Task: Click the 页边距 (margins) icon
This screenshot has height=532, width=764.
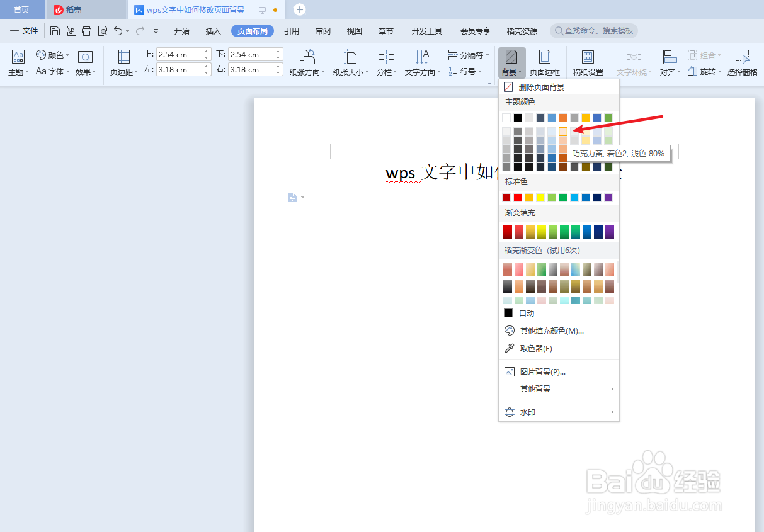Action: pos(123,61)
